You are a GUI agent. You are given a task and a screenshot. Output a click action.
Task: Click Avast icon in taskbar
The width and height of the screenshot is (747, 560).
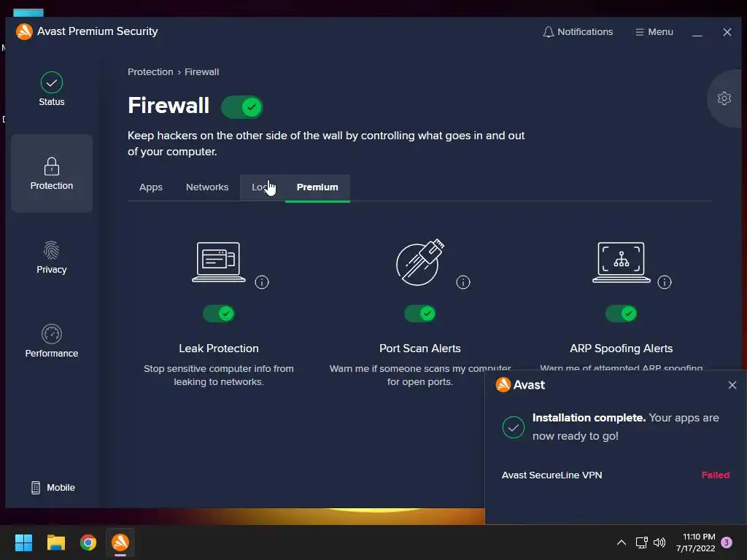(x=120, y=542)
